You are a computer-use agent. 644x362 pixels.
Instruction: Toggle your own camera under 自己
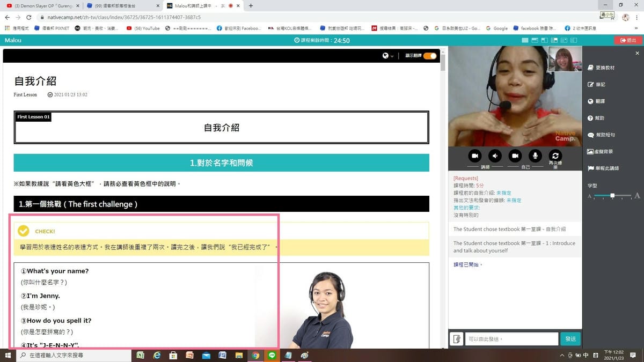tap(515, 156)
